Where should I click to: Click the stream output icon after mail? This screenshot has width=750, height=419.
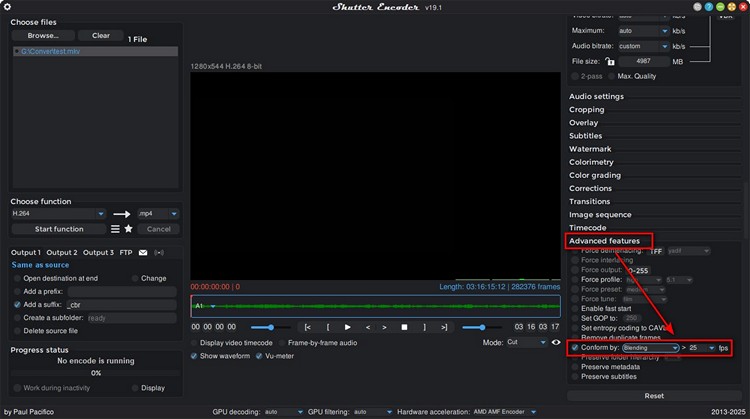click(x=159, y=253)
